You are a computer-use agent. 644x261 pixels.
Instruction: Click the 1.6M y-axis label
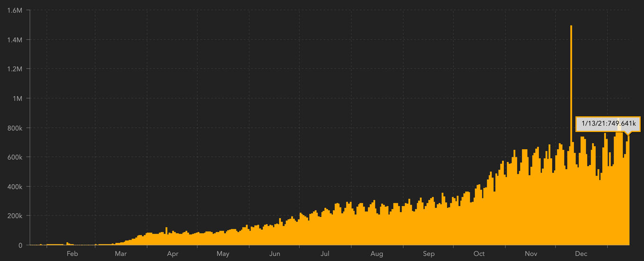click(x=15, y=10)
